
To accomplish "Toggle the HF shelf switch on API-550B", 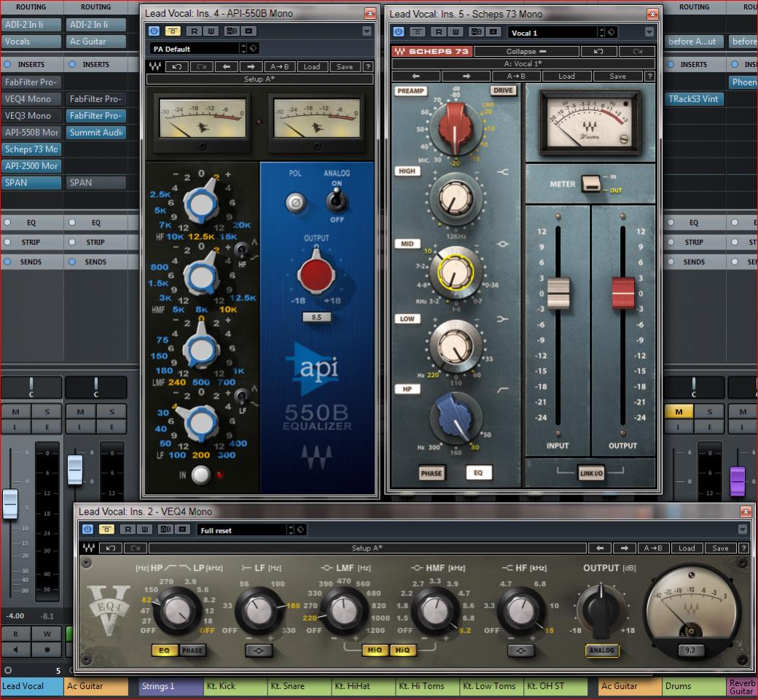I will point(241,250).
